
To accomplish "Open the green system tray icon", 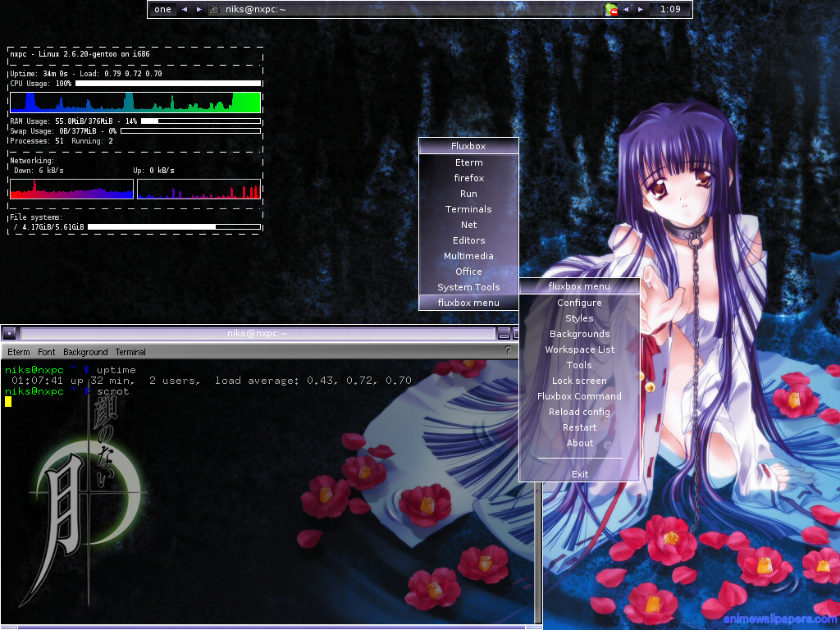I will coord(611,9).
